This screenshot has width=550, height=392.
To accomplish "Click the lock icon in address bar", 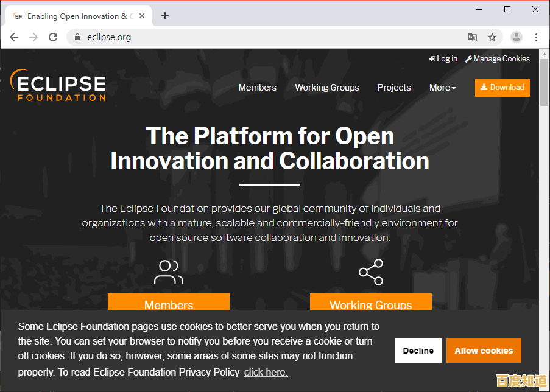I will (x=77, y=37).
